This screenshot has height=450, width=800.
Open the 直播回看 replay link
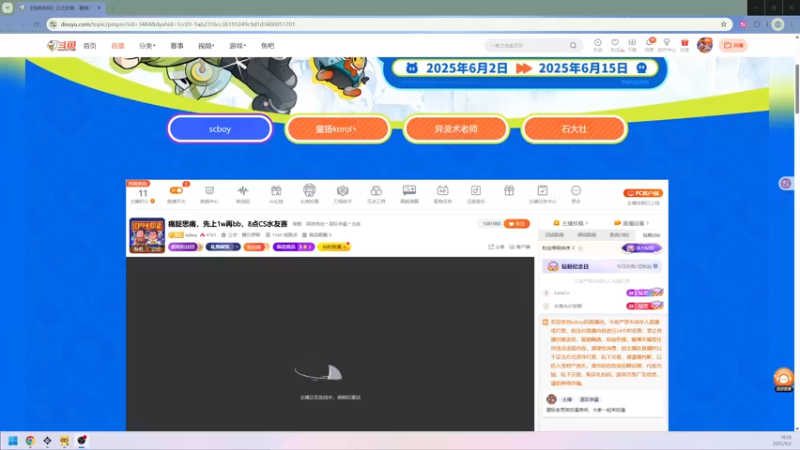click(x=632, y=223)
